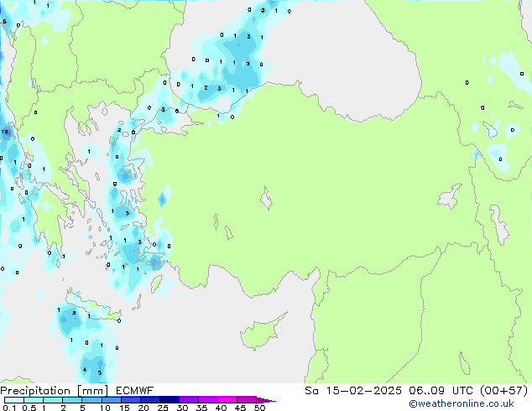Select the 5–10 mm legend color swatch
Image resolution: width=532 pixels, height=411 pixels.
(91, 400)
